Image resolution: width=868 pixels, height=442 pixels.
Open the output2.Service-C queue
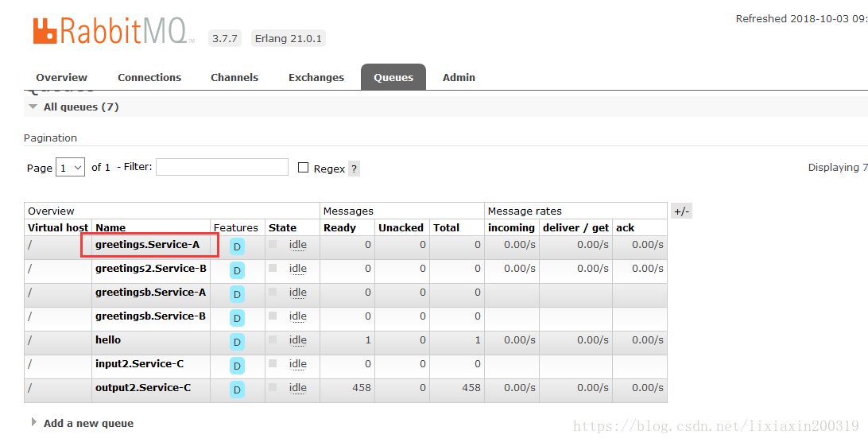coord(143,387)
